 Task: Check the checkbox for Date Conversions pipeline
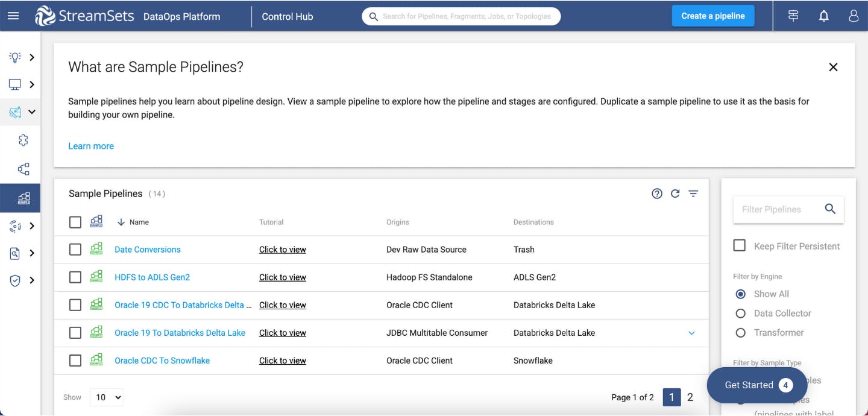75,250
